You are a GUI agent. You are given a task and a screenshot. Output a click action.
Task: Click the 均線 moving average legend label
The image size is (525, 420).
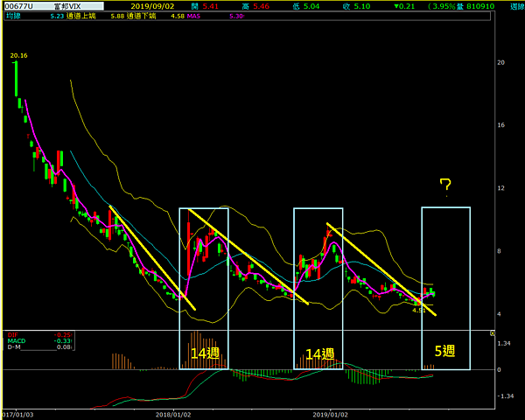[x=14, y=16]
